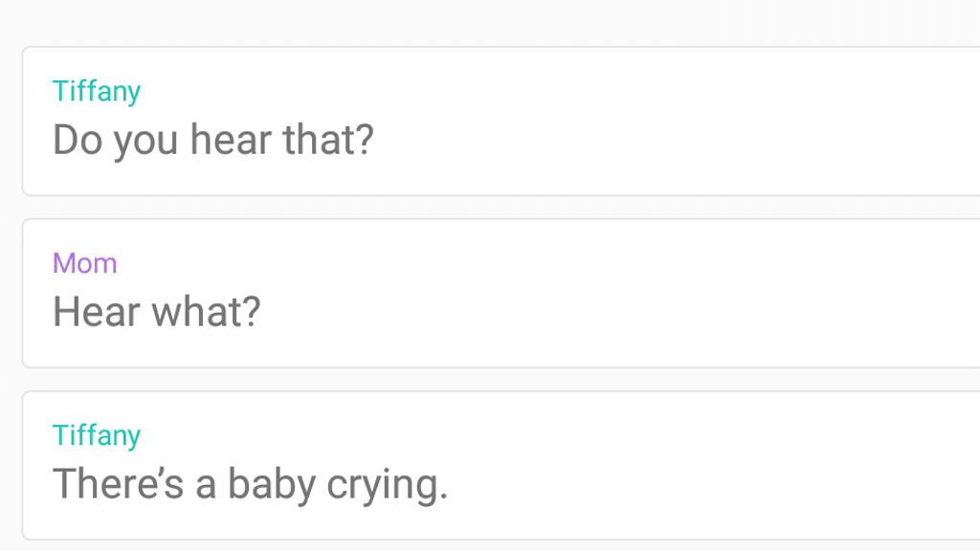Click empty space in the first Tiffany message card
This screenshot has height=551, width=980.
(x=670, y=121)
